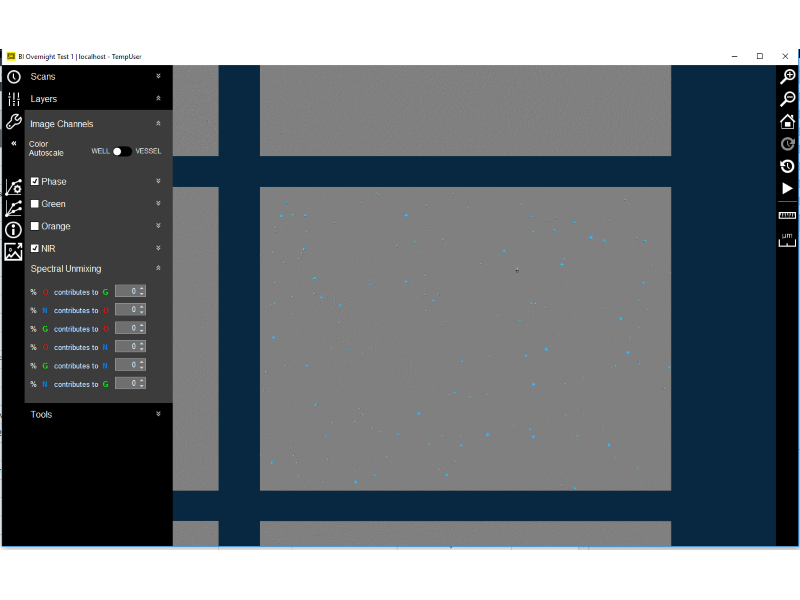Click the first spectral unmixing percent field
Screen dimensions: 800x600
pyautogui.click(x=126, y=291)
